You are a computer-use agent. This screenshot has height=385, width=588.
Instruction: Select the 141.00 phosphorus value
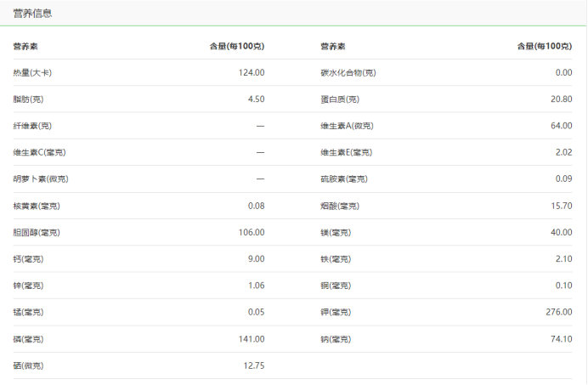pyautogui.click(x=252, y=339)
